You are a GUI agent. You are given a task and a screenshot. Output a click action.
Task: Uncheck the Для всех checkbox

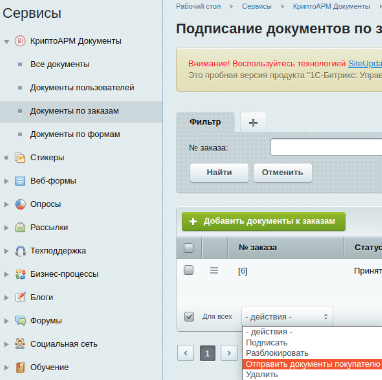(189, 317)
